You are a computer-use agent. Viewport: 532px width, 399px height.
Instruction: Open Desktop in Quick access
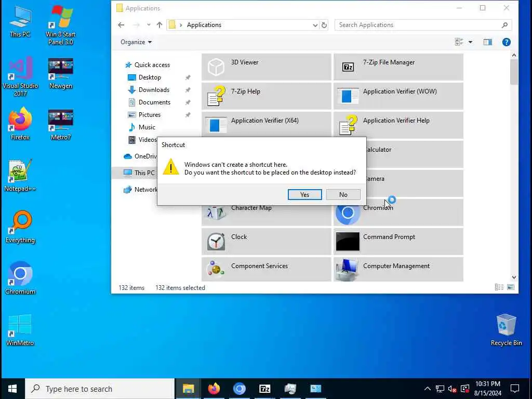tap(150, 77)
